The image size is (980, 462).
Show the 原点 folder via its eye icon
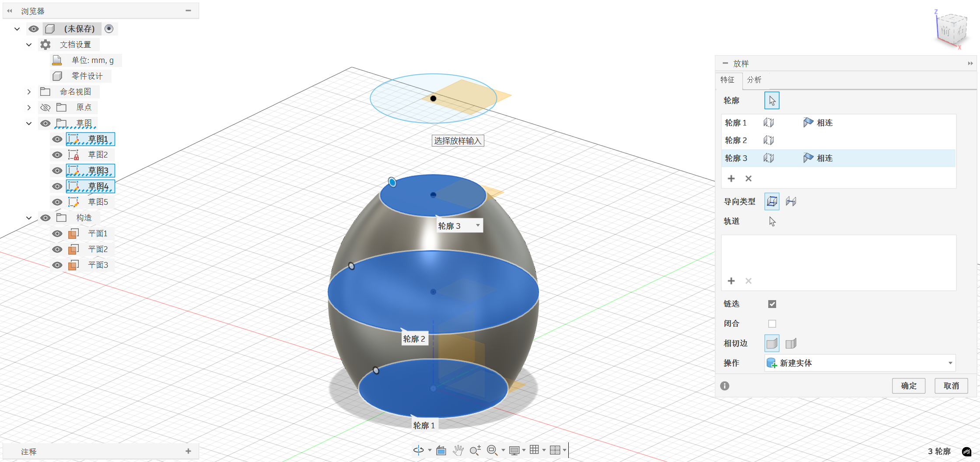[x=45, y=108]
